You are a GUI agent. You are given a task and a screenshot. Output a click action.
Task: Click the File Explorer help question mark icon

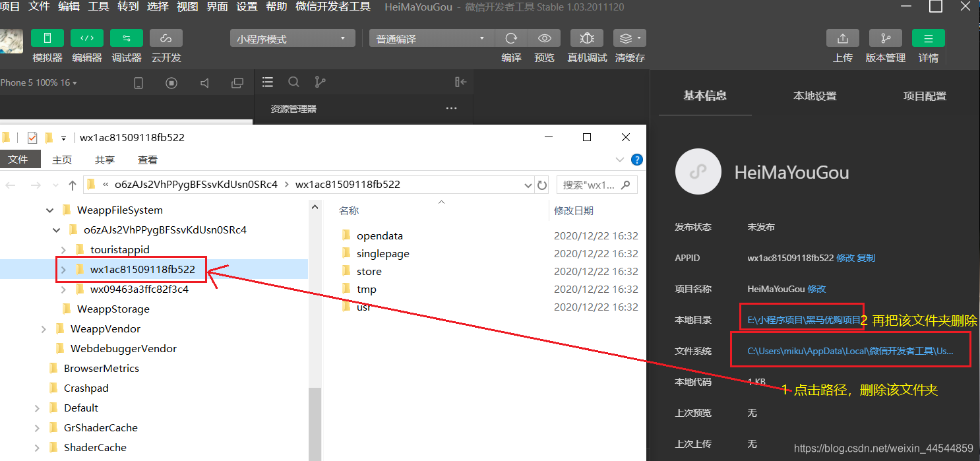637,160
